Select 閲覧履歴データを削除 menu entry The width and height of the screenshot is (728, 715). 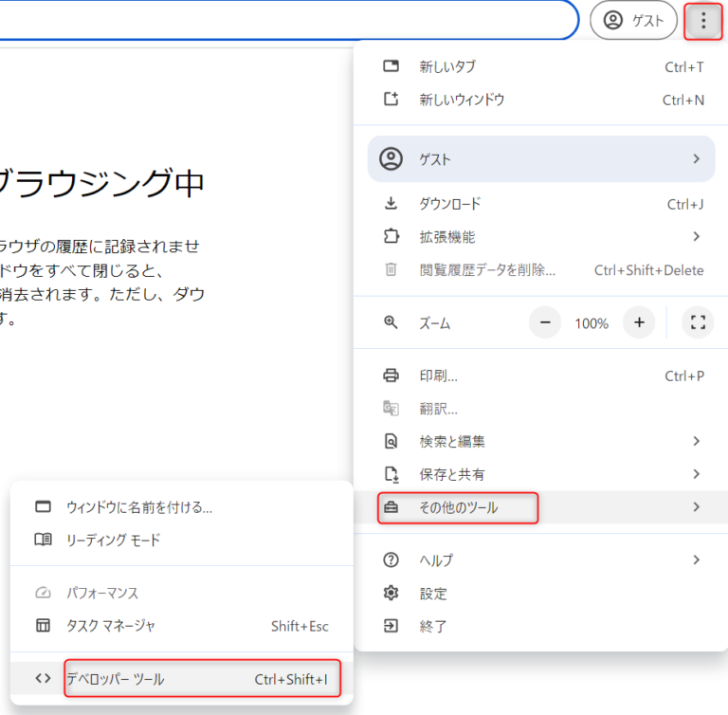(541, 270)
